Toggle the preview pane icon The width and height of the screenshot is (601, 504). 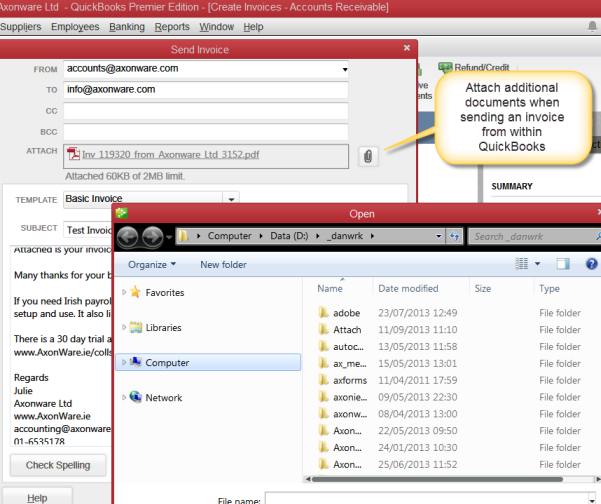tap(563, 264)
